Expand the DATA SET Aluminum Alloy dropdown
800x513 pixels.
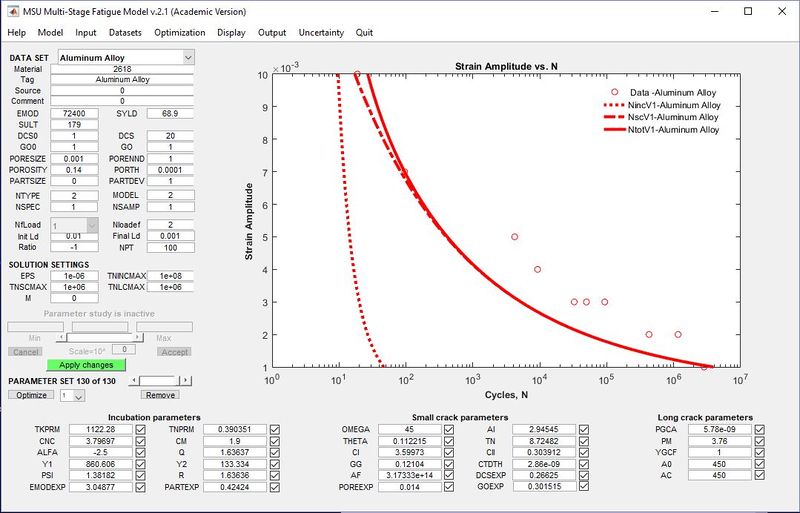187,58
